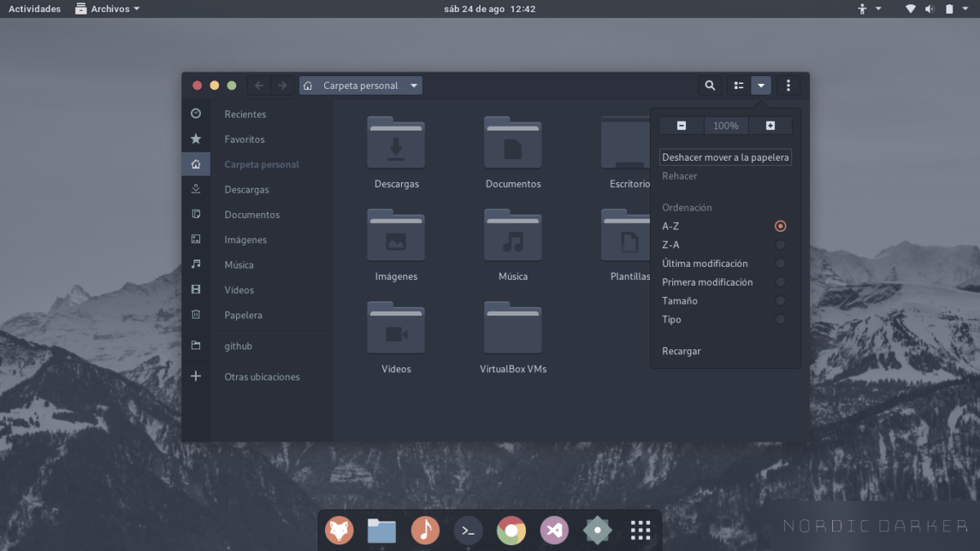This screenshot has width=980, height=551.
Task: Select Deshacer mover a la papelera
Action: click(x=725, y=157)
